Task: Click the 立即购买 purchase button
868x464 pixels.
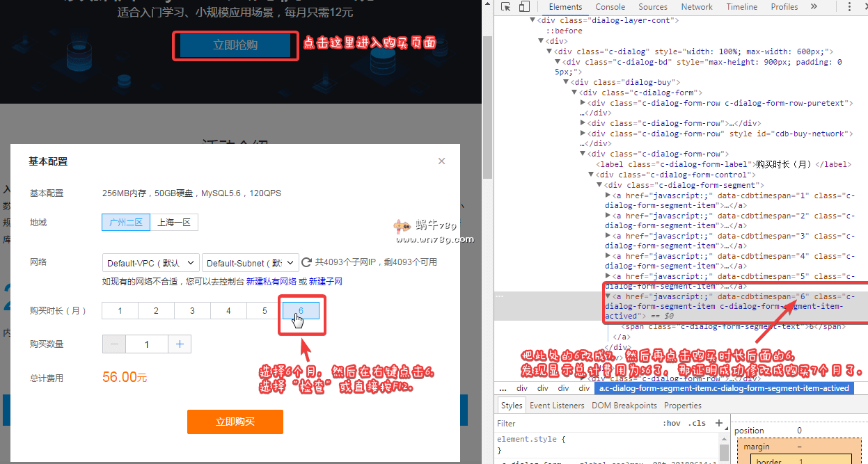Action: (235, 422)
